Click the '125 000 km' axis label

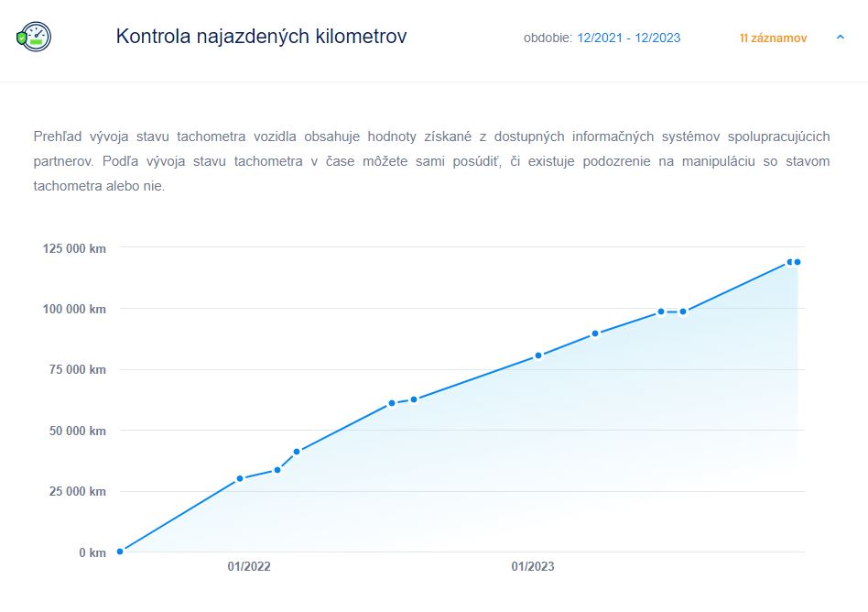[x=74, y=248]
